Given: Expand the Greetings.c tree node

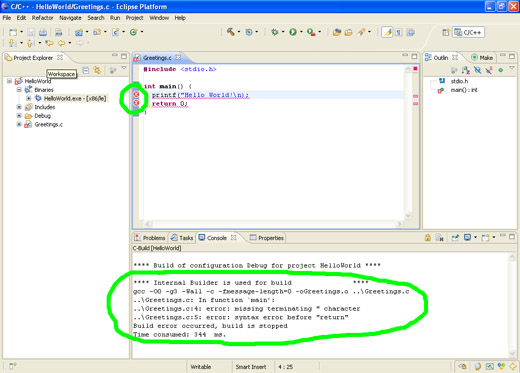Looking at the screenshot, I should tap(19, 124).
